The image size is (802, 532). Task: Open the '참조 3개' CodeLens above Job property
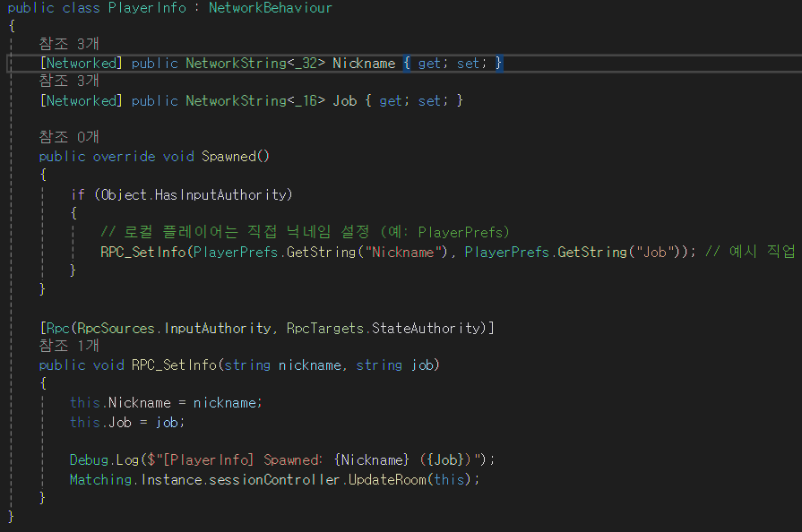coord(69,81)
